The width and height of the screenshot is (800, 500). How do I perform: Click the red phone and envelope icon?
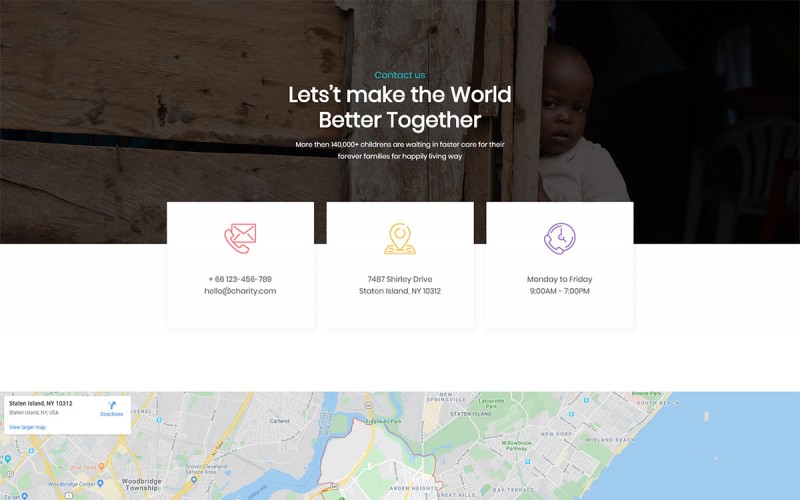pos(240,238)
